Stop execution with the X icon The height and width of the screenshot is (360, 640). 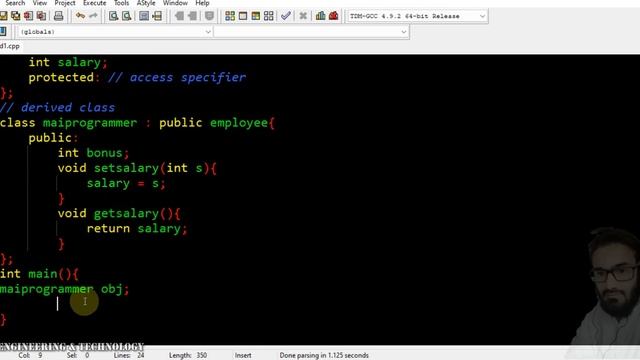click(303, 16)
